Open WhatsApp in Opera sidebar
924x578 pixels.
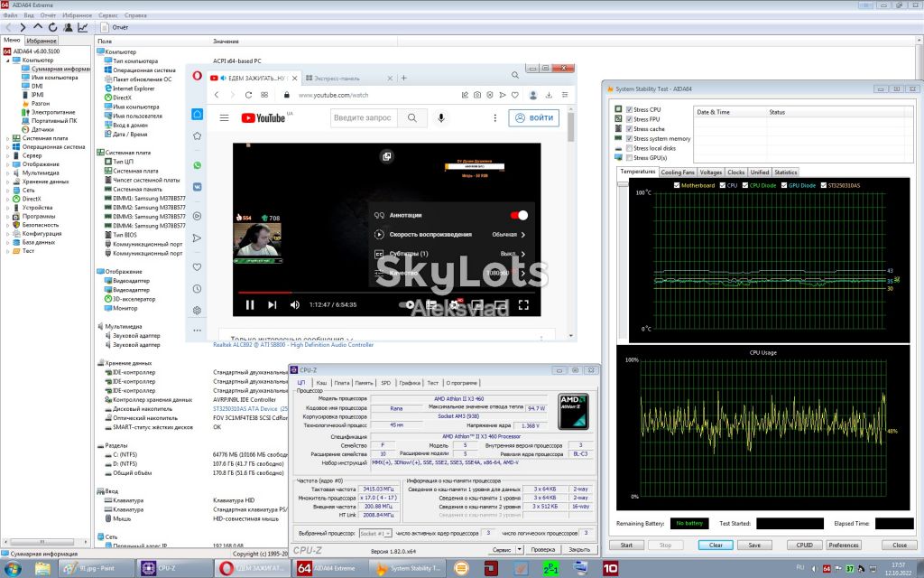(198, 166)
